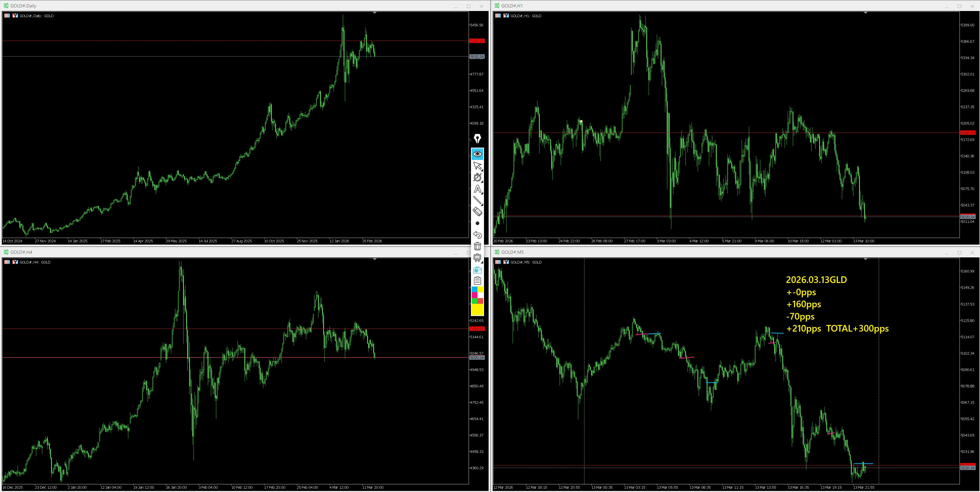Viewport: 980px width, 492px height.
Task: Click the chart shift triangle on the M5 chart
Action: 865,259
